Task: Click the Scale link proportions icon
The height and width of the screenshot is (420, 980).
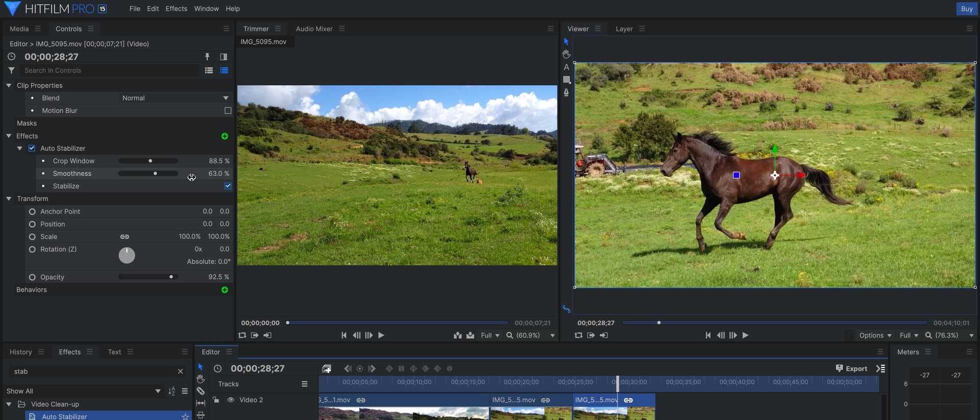Action: pyautogui.click(x=125, y=237)
